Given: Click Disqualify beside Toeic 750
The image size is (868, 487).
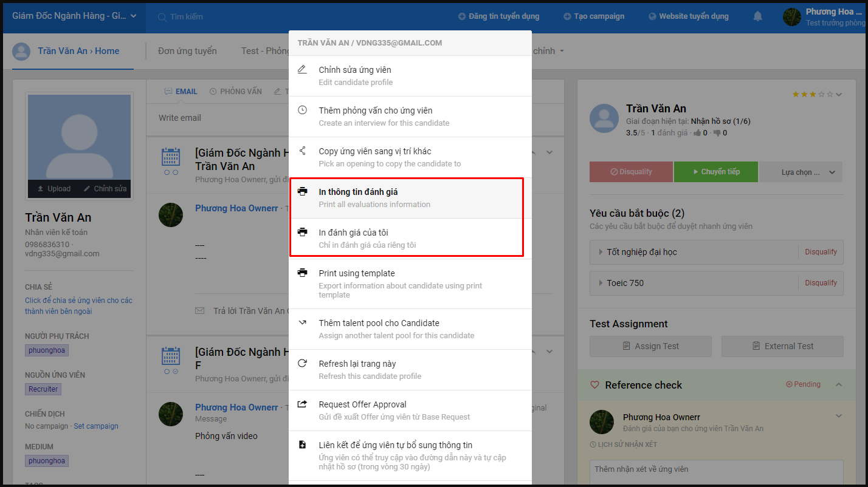Looking at the screenshot, I should click(821, 282).
